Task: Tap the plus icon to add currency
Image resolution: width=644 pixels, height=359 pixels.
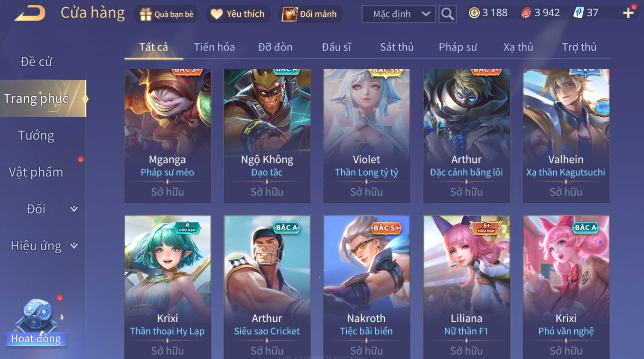Action: 628,13
